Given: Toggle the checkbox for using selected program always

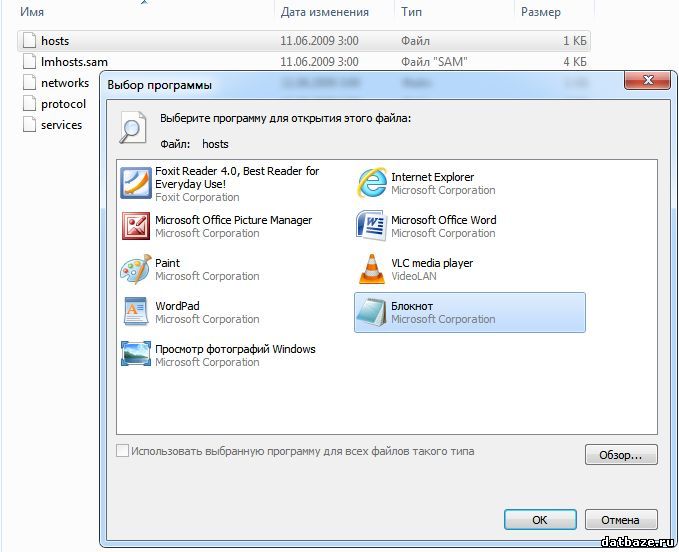Looking at the screenshot, I should click(123, 452).
